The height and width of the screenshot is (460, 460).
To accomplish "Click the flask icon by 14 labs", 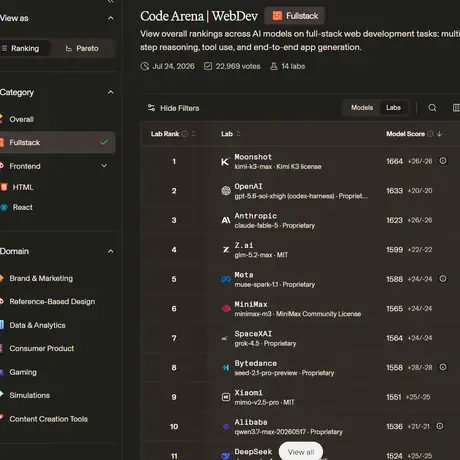I will [273, 66].
